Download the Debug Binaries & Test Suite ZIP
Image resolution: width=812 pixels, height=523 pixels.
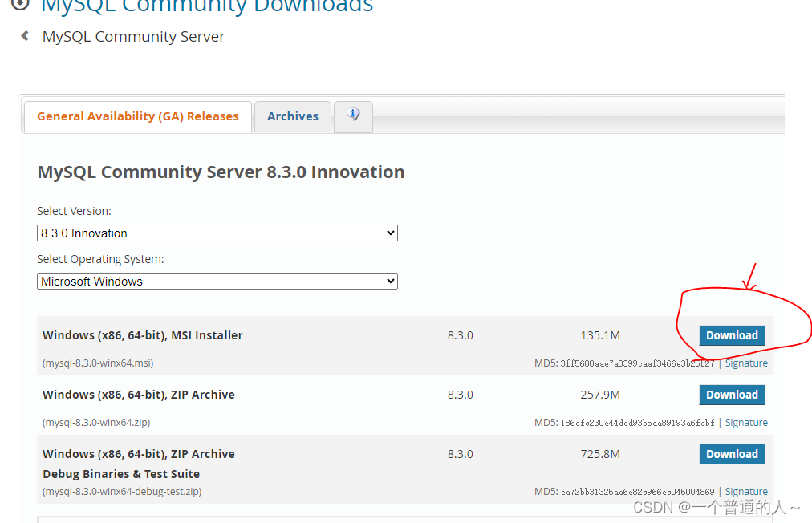point(732,454)
